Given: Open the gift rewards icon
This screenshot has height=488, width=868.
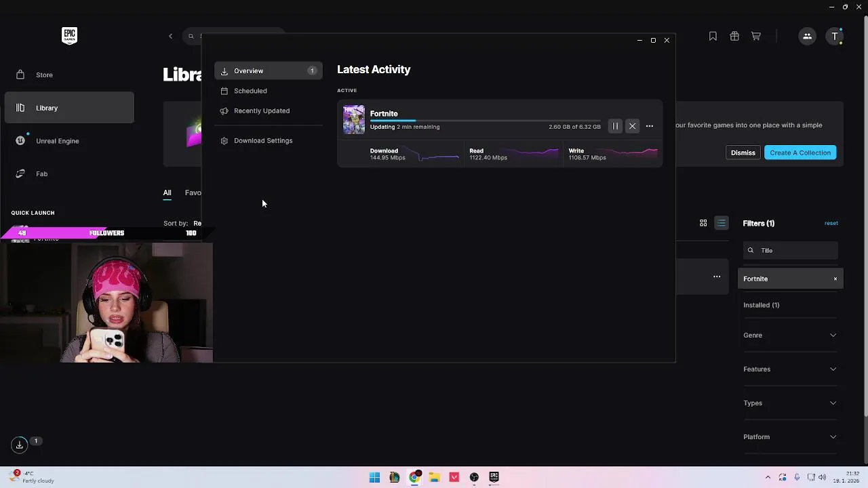Looking at the screenshot, I should click(734, 36).
